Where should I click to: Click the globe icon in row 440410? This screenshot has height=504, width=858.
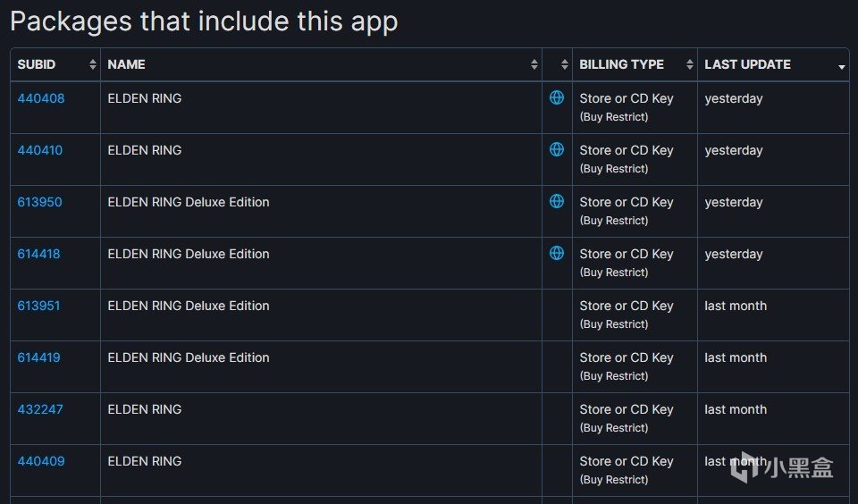557,149
